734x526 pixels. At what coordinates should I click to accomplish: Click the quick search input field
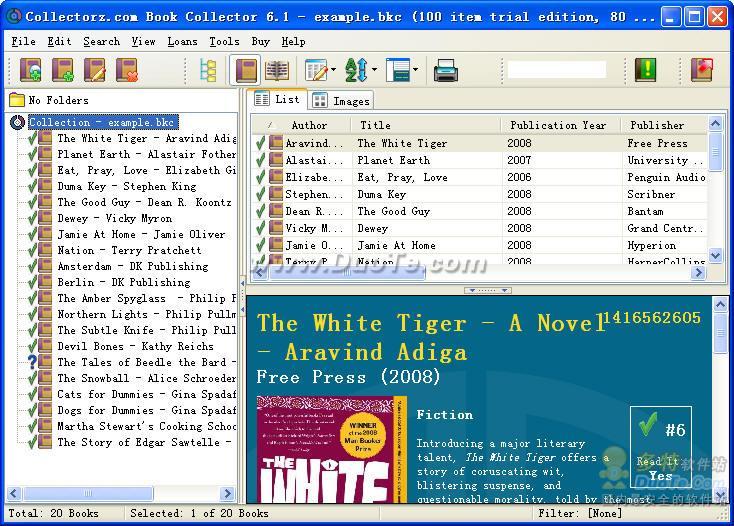556,70
